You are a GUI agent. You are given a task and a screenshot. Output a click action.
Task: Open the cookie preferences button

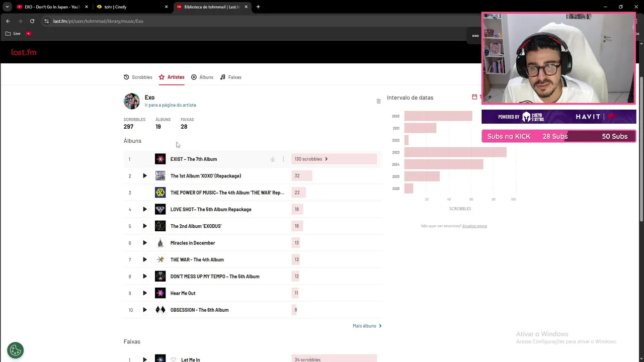(x=15, y=350)
